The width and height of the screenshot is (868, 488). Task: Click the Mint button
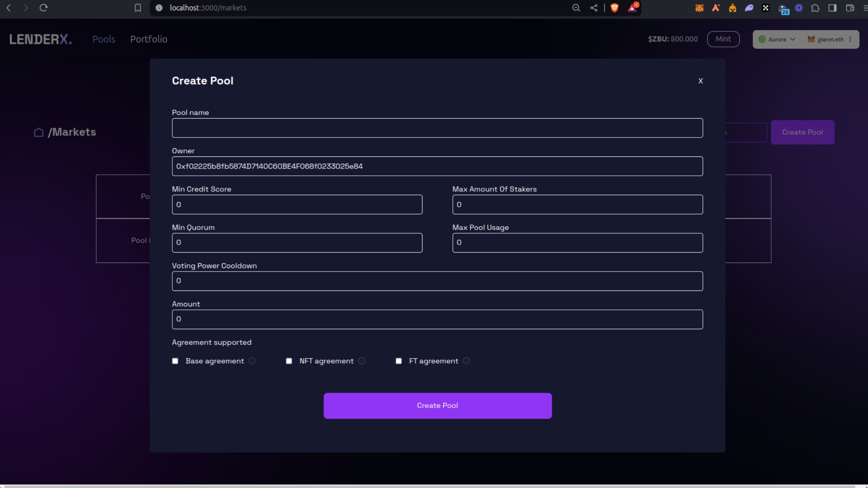point(723,39)
